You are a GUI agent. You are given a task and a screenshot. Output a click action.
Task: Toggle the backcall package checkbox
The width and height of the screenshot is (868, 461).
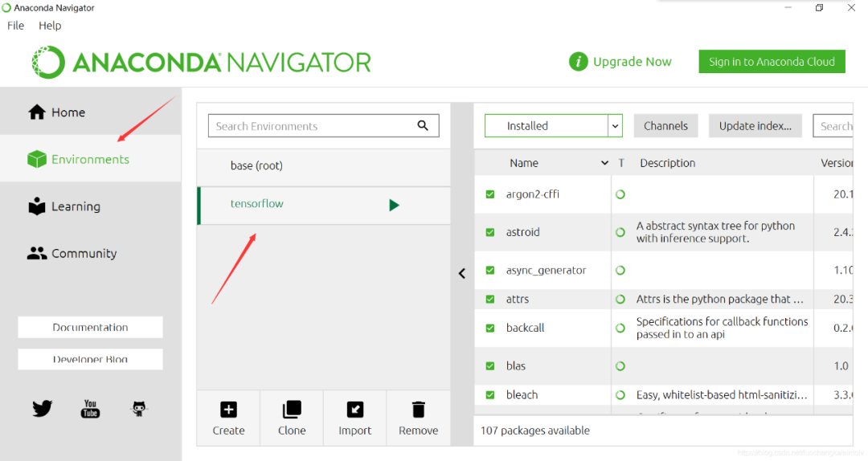(x=490, y=328)
